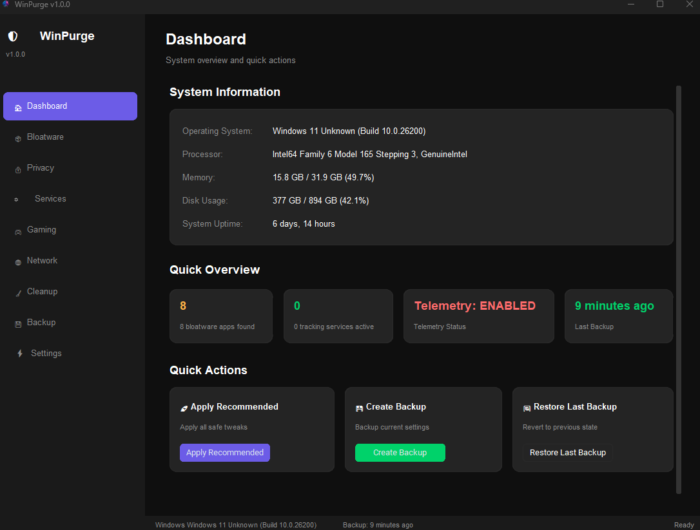Close the WinPurge window
Viewport: 700px width, 530px height.
[689, 4]
